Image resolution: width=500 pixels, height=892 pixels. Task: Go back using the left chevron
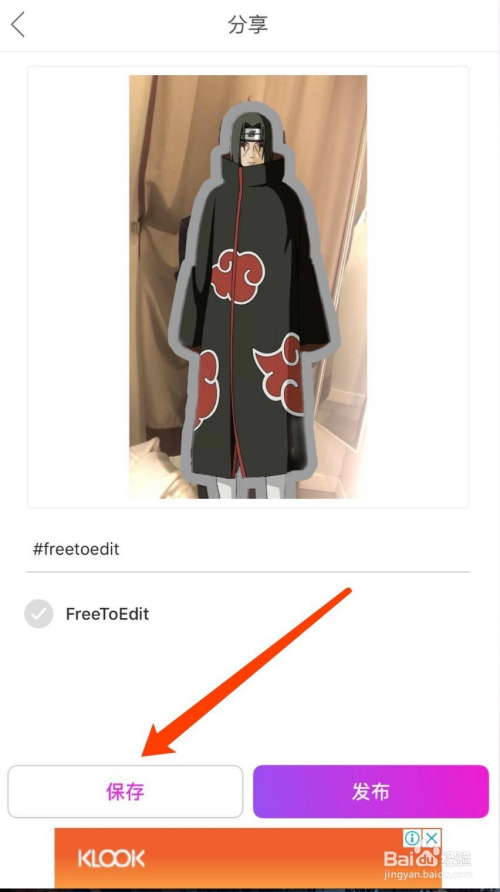pyautogui.click(x=18, y=25)
